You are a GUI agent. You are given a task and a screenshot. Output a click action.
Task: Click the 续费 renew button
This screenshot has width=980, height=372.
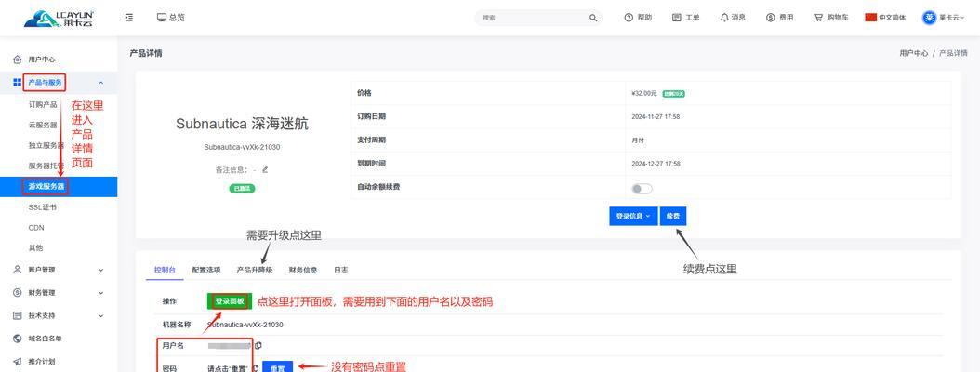(x=673, y=216)
